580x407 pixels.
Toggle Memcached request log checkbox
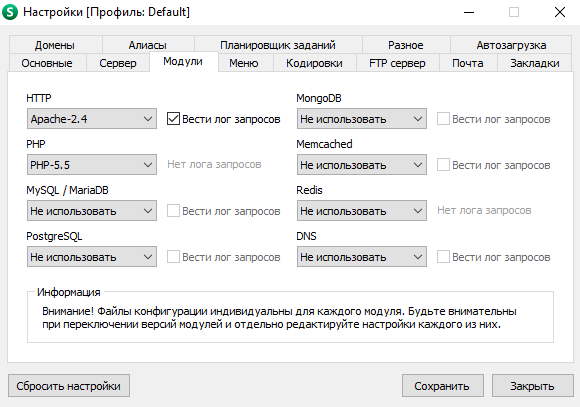pyautogui.click(x=443, y=165)
